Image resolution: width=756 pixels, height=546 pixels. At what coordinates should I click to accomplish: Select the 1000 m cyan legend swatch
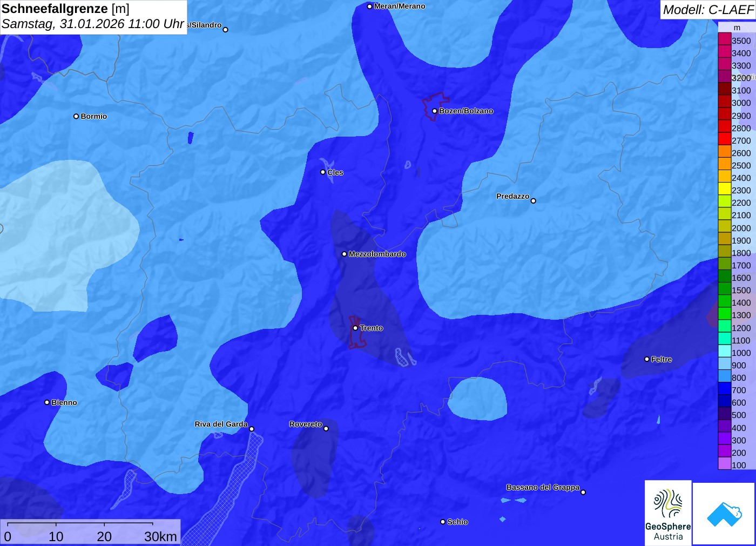coord(725,351)
